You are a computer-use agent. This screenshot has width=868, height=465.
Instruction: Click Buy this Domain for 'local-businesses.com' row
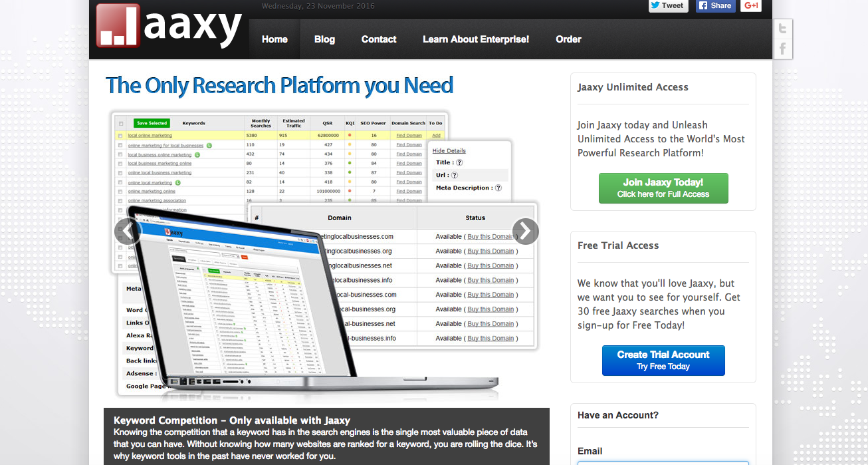tap(490, 295)
